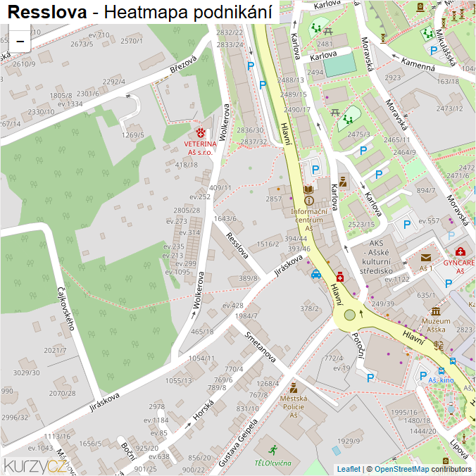Select the picnic table icon near 2490/17
The width and height of the screenshot is (476, 476).
coord(335,113)
